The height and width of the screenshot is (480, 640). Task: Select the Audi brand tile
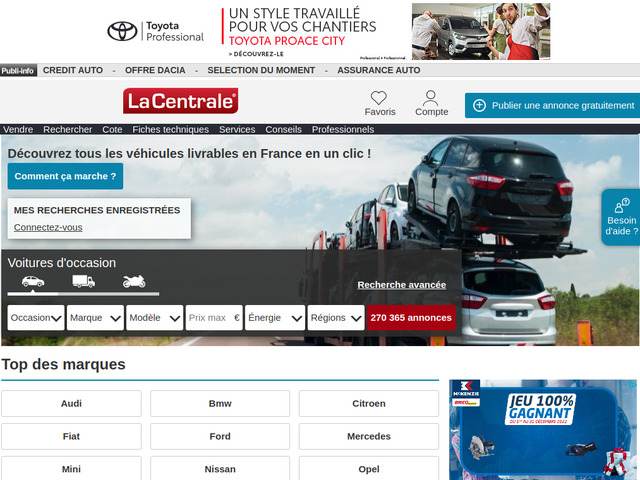pos(71,403)
